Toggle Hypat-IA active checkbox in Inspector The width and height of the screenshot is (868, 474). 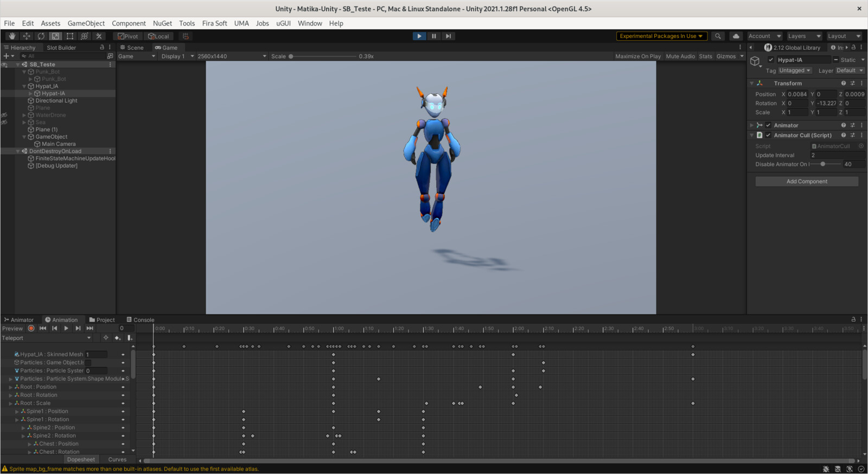point(771,60)
